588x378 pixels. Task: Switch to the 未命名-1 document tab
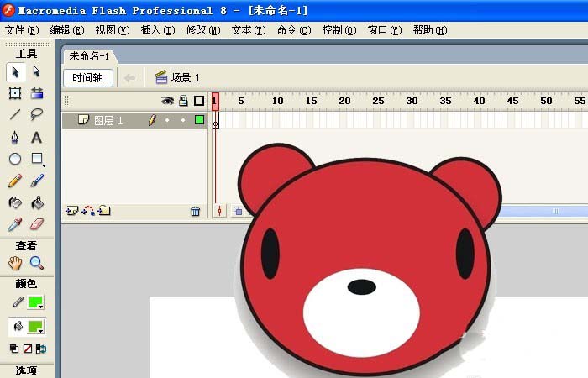89,56
